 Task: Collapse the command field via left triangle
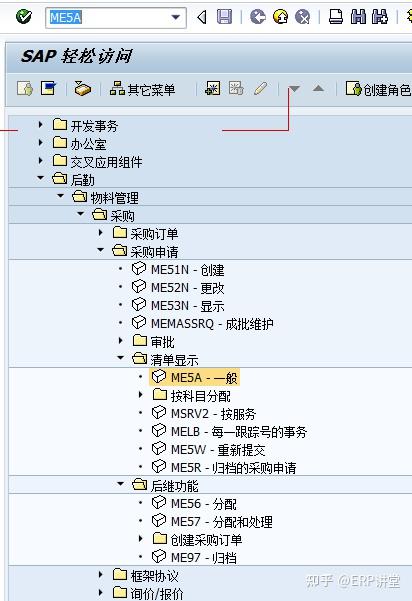point(202,17)
